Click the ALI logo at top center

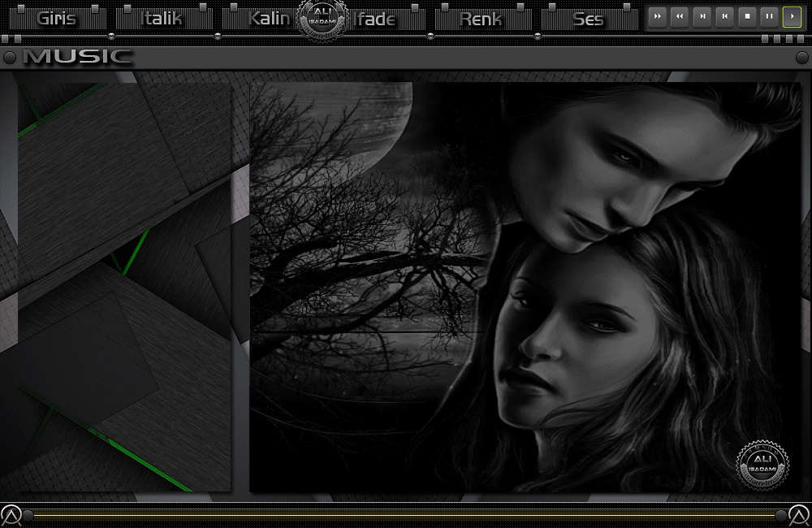pos(322,16)
